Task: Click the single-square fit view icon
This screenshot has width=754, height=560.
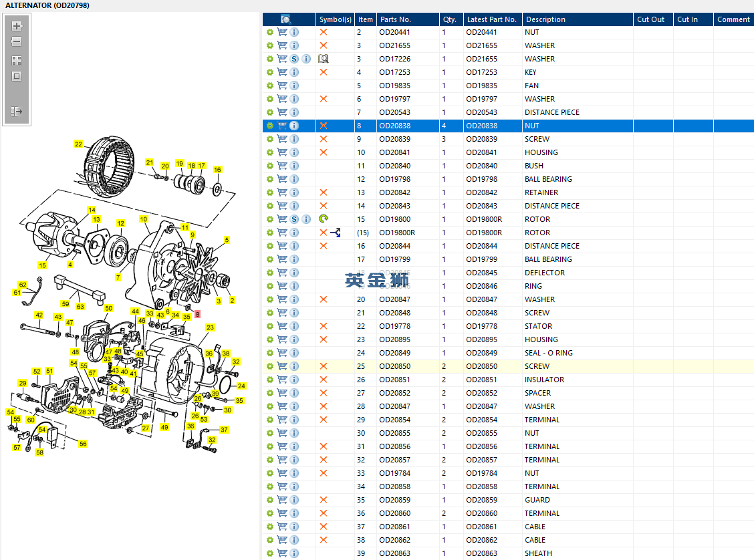Action: 17,76
